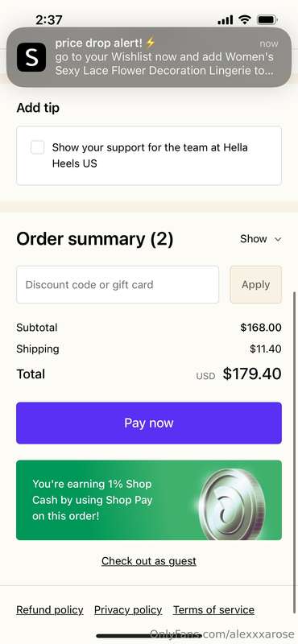Apply the discount code

(255, 285)
